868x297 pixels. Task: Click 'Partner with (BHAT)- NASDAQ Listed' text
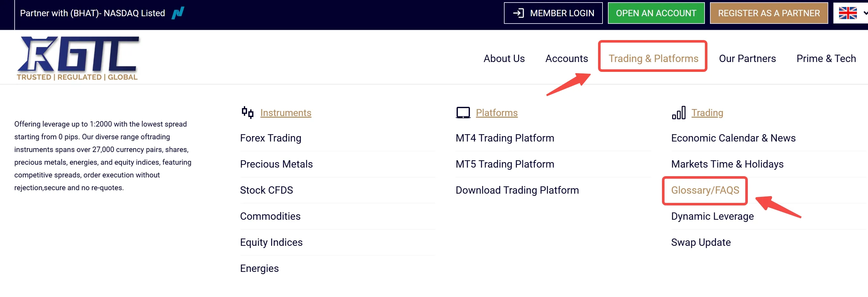(x=92, y=13)
